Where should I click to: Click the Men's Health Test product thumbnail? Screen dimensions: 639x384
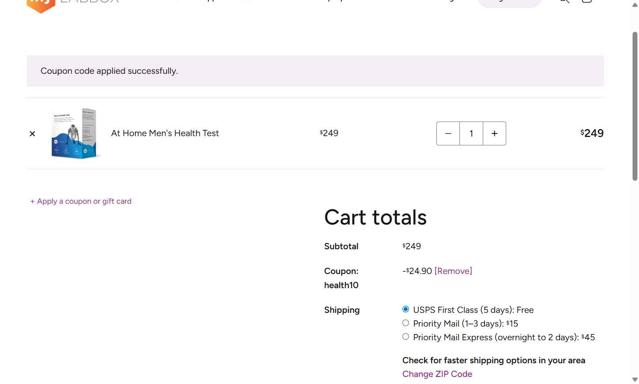point(74,133)
